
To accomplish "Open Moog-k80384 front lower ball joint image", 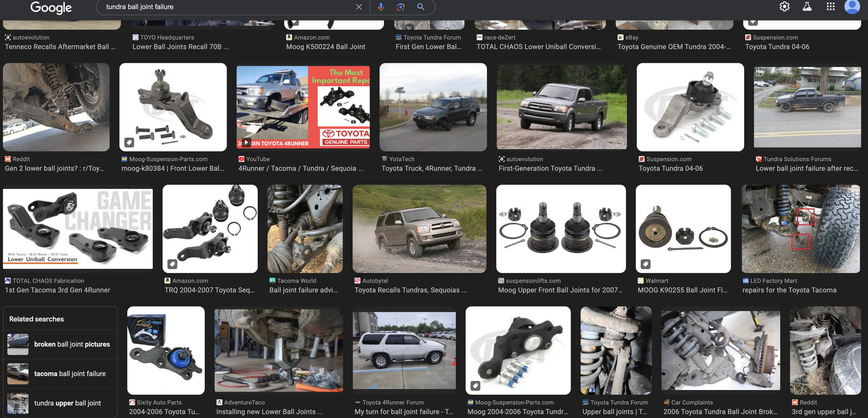I will 173,107.
